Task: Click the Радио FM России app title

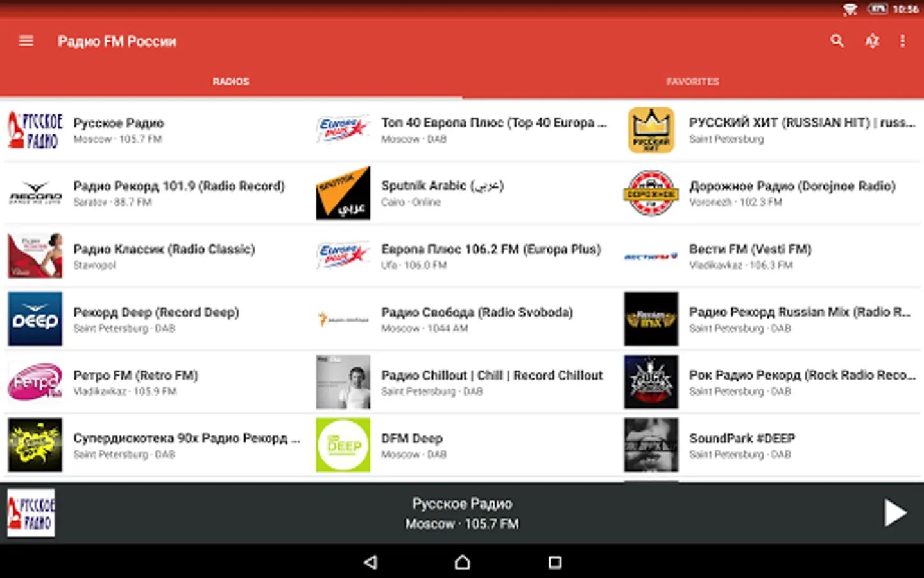Action: 117,41
